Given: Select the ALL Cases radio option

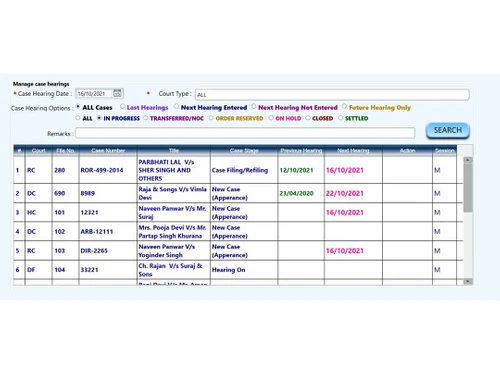Looking at the screenshot, I should click(x=78, y=107).
